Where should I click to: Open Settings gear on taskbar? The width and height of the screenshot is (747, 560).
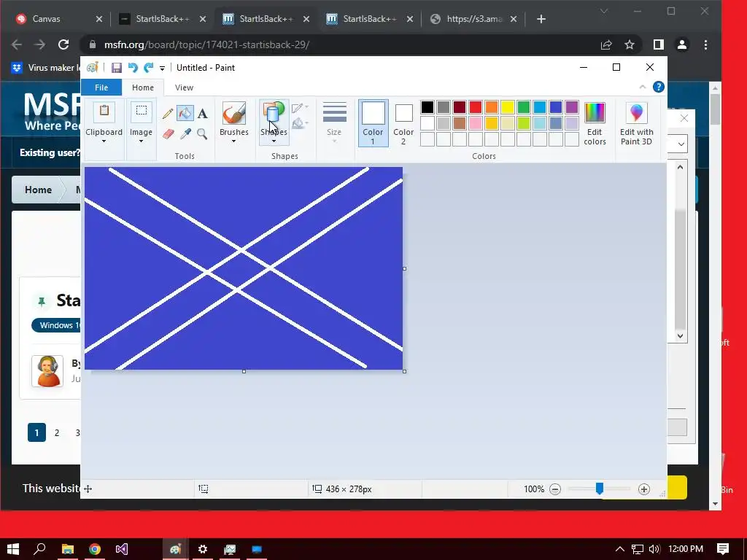point(203,549)
